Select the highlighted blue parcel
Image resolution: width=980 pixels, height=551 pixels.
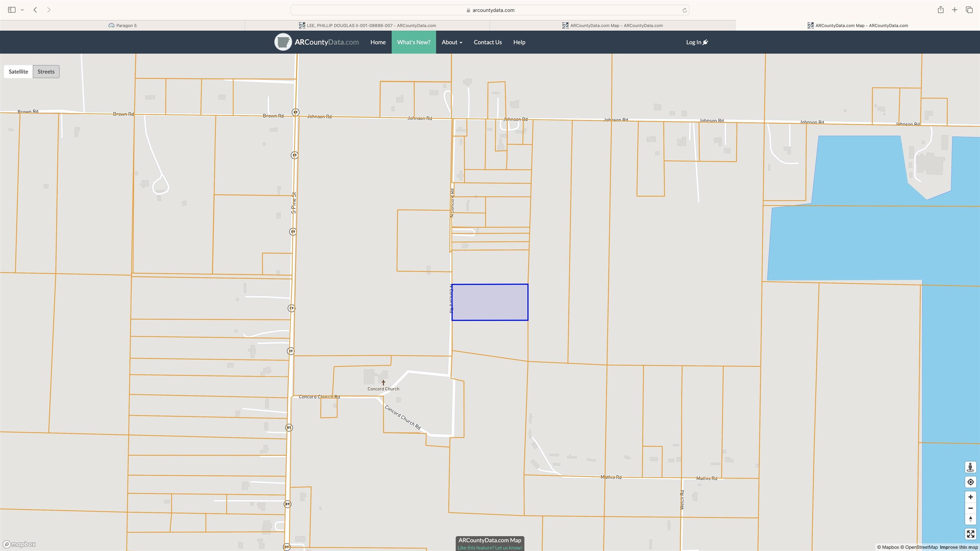pyautogui.click(x=490, y=302)
